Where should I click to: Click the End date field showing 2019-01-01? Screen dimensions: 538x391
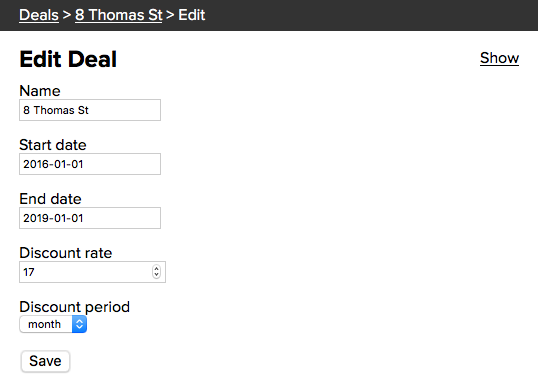90,218
